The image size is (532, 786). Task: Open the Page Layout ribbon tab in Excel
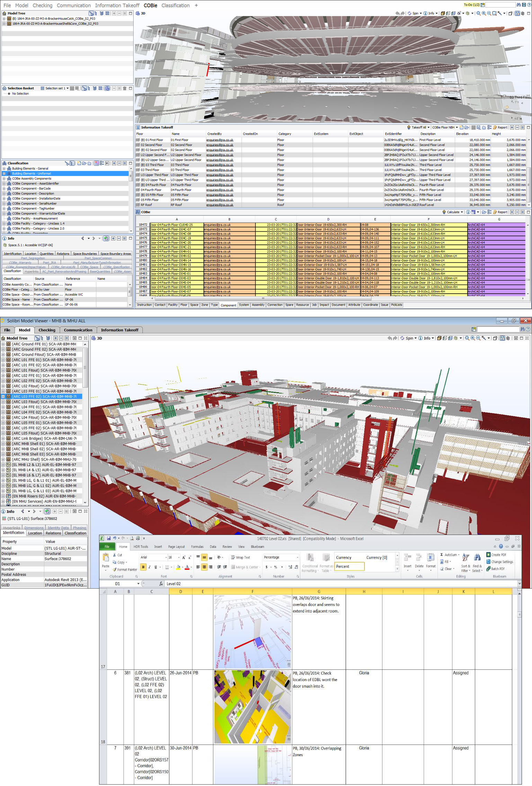click(x=176, y=547)
